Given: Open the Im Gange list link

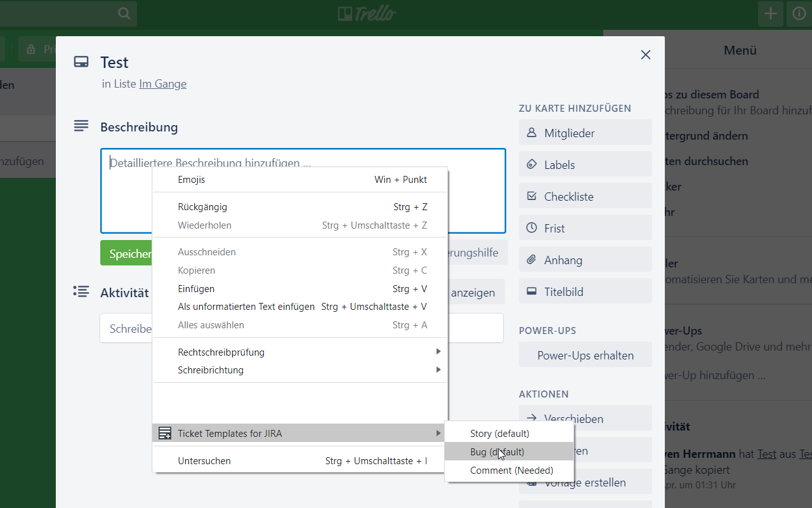Looking at the screenshot, I should pos(162,84).
